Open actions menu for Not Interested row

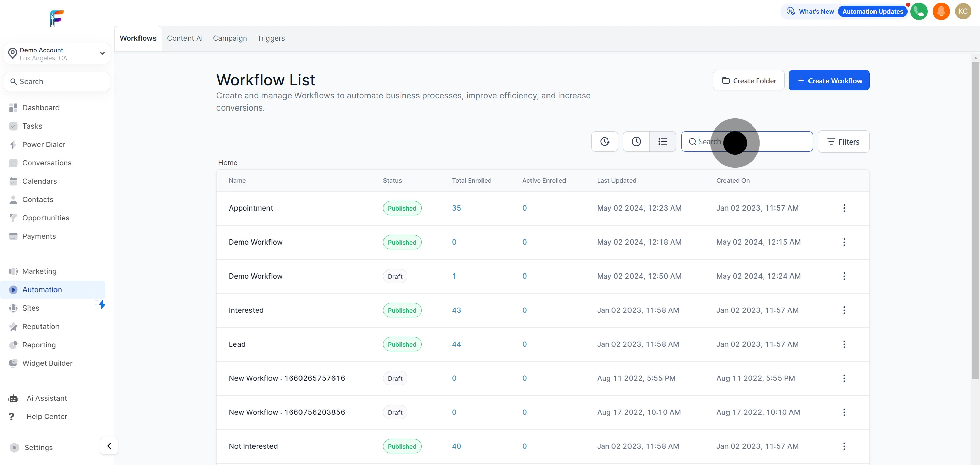[x=844, y=446]
